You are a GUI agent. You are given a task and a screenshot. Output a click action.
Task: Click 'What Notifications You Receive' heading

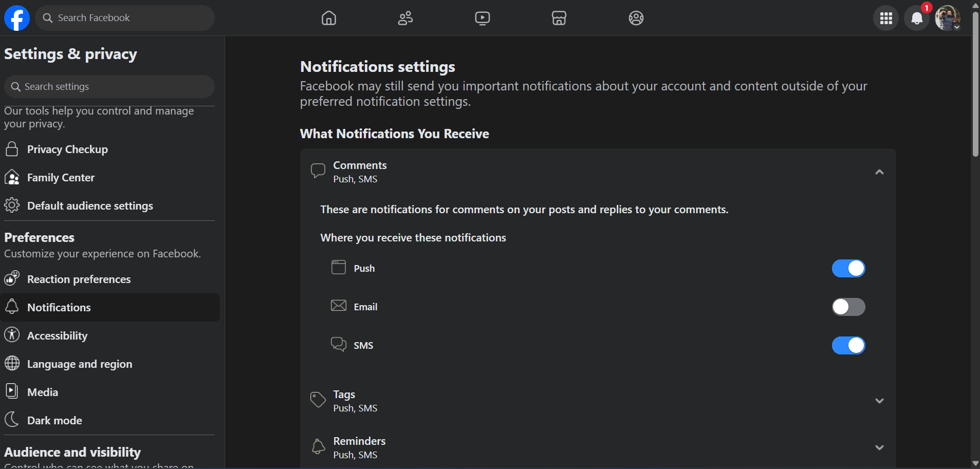coord(395,134)
